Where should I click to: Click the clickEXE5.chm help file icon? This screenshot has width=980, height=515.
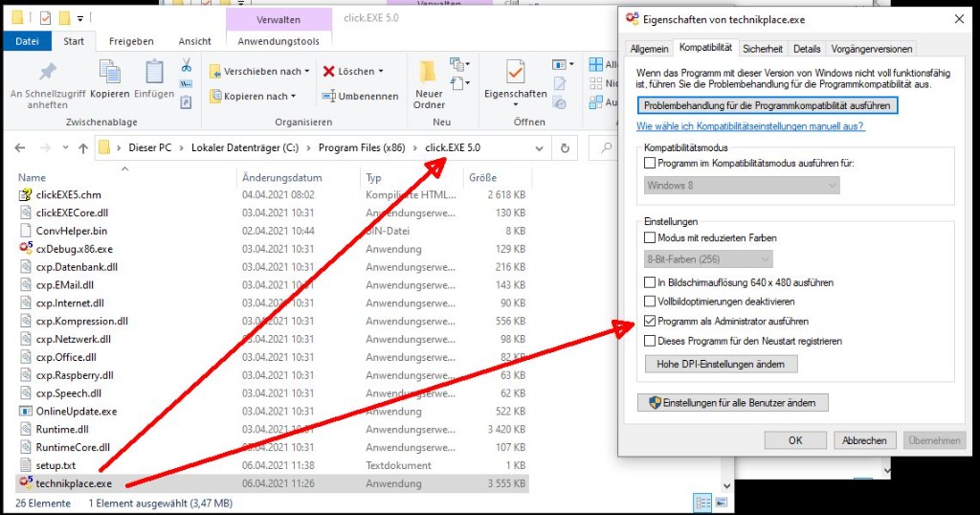click(x=26, y=194)
